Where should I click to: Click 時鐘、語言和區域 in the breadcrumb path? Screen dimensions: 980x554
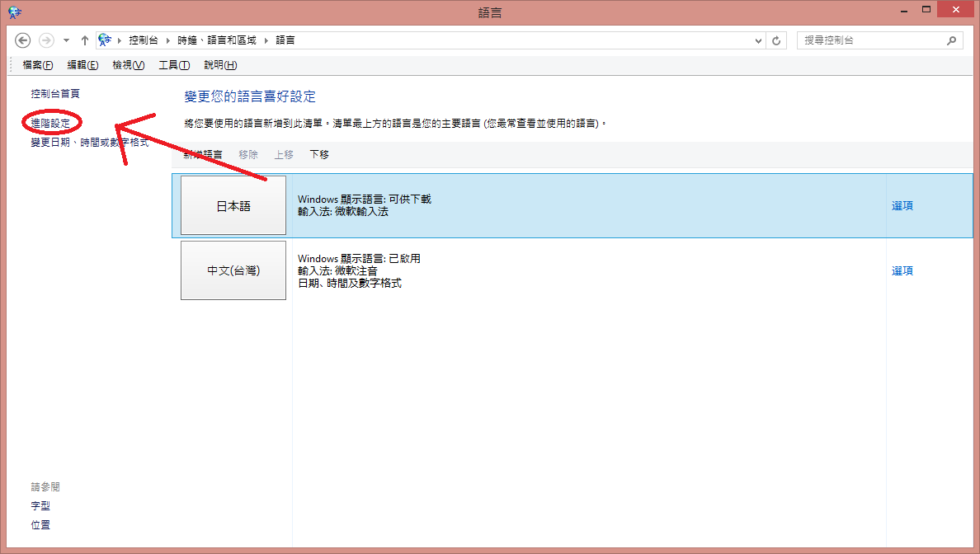tap(216, 40)
